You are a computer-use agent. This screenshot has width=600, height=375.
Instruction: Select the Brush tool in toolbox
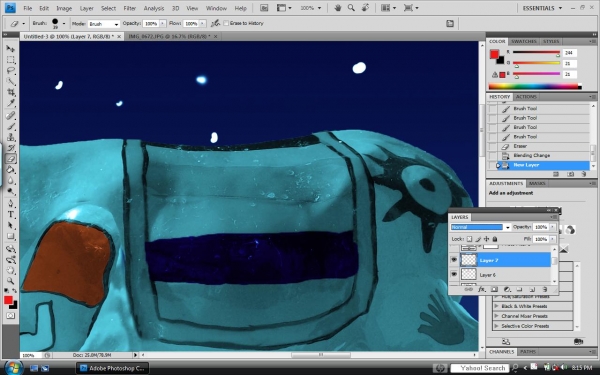(x=10, y=126)
